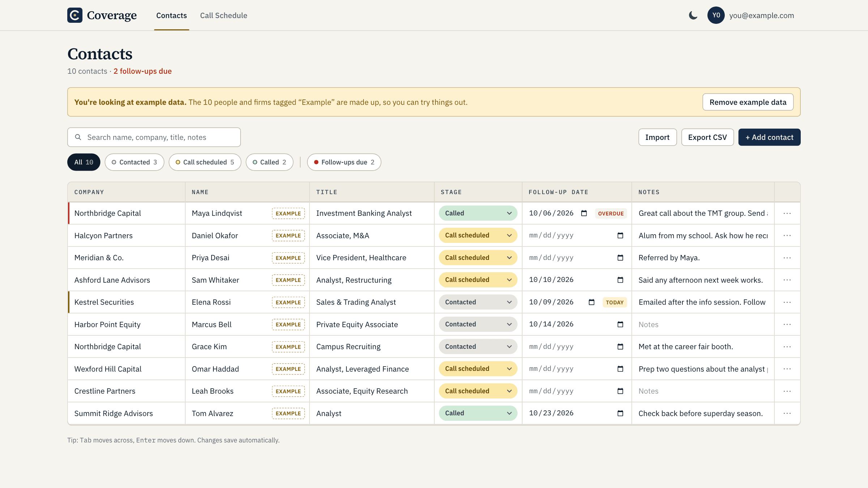The height and width of the screenshot is (488, 868).
Task: Open calendar picker in Elena Rossi's row
Action: (591, 302)
